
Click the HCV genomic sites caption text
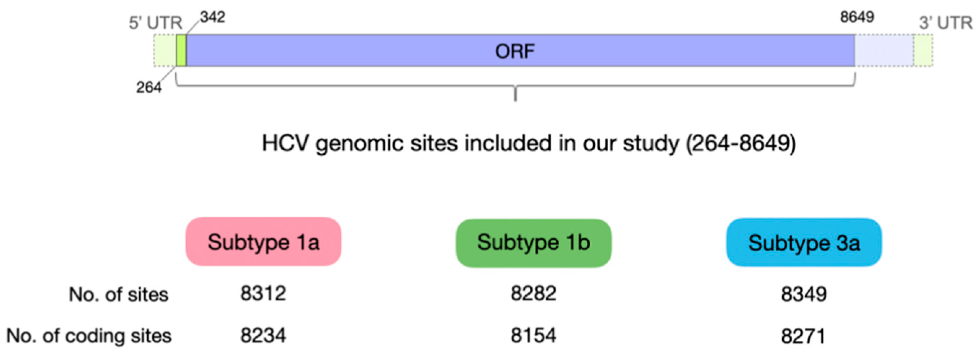529,144
